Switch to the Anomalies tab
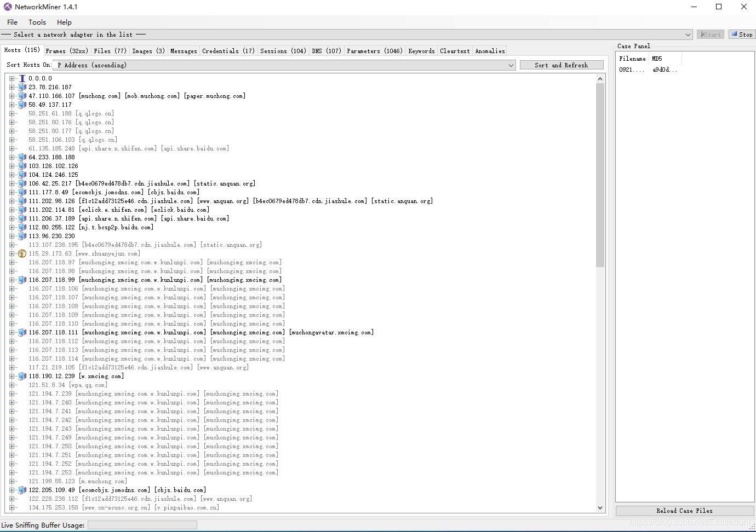756x532 pixels. [x=490, y=51]
